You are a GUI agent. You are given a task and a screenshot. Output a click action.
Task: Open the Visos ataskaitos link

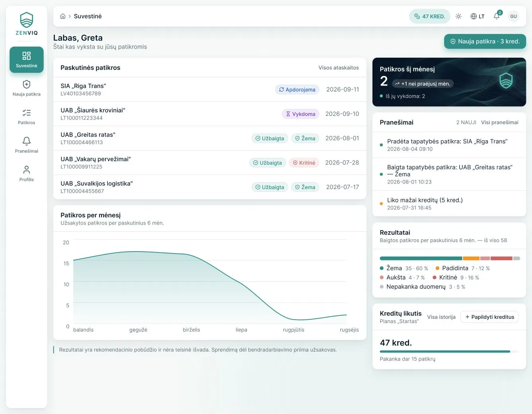(x=339, y=68)
